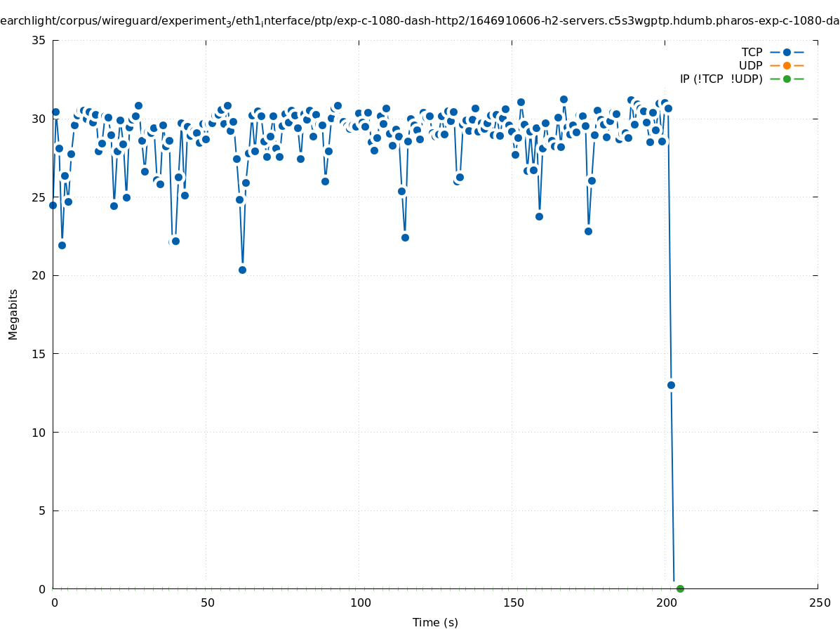Click the green IP legend marker

[787, 79]
